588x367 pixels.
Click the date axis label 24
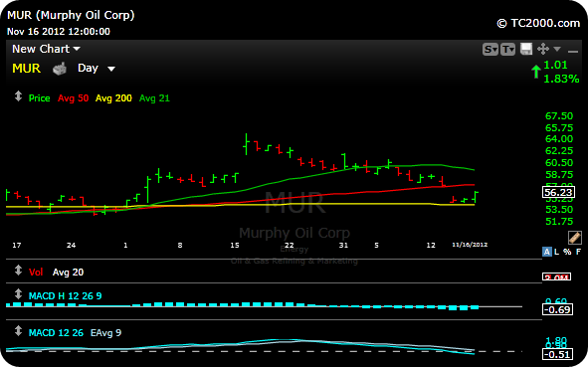click(x=72, y=246)
